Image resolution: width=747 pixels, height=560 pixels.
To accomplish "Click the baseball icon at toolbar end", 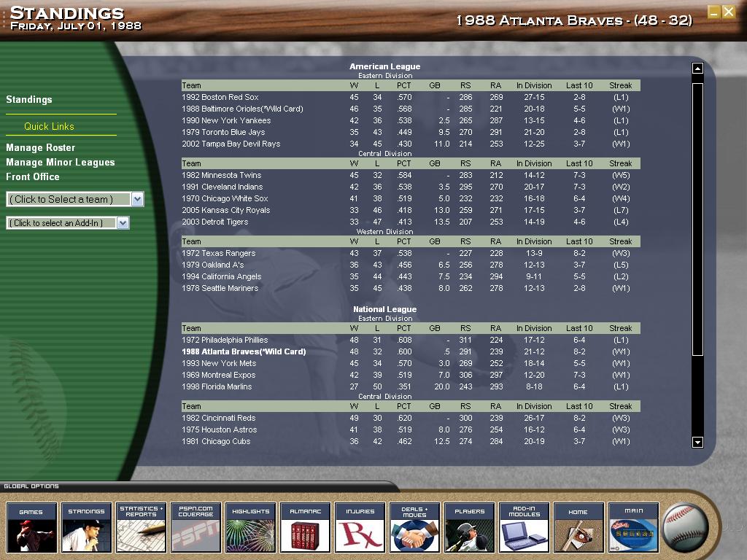I will (686, 528).
